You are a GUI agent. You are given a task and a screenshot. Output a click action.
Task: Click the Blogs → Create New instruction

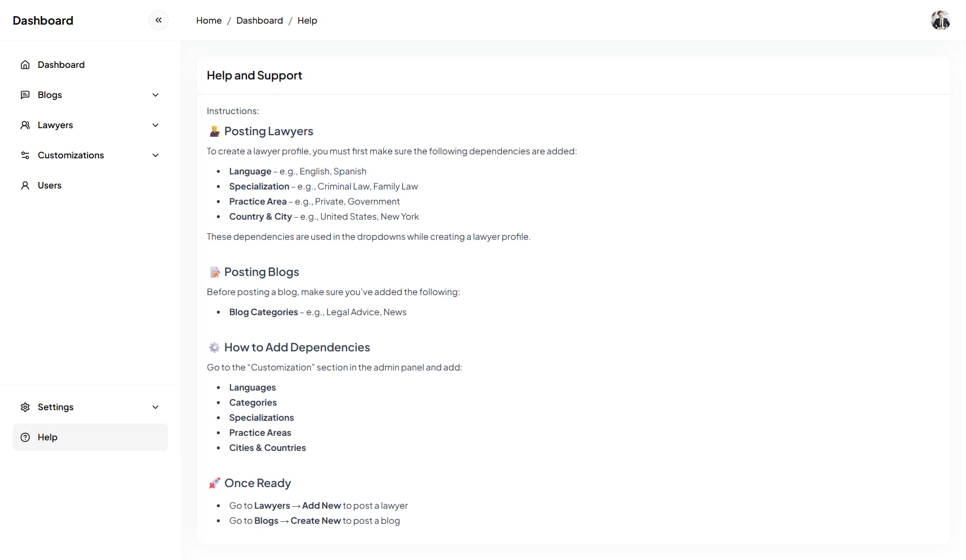click(314, 521)
